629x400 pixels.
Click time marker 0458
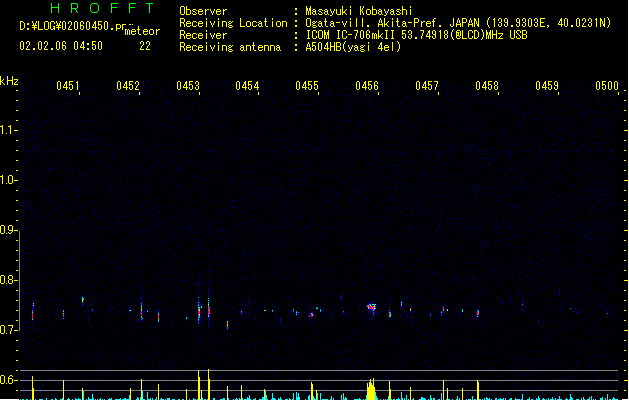coord(487,86)
